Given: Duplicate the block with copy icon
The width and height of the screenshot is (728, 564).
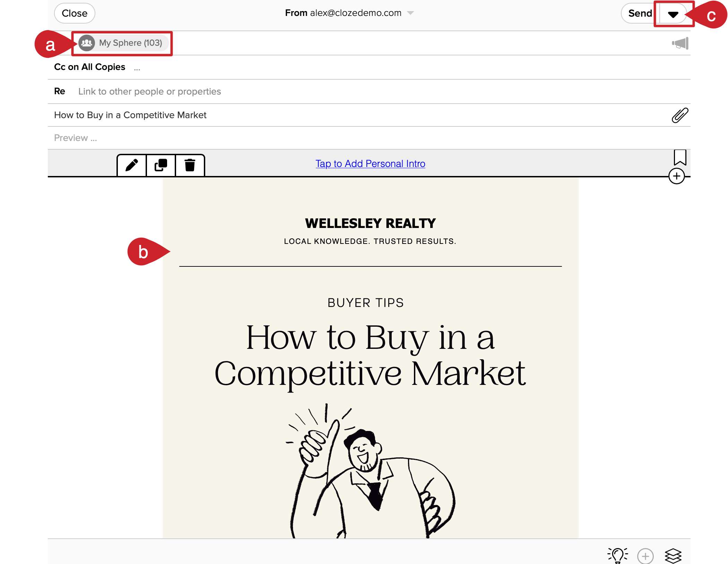Looking at the screenshot, I should (161, 165).
